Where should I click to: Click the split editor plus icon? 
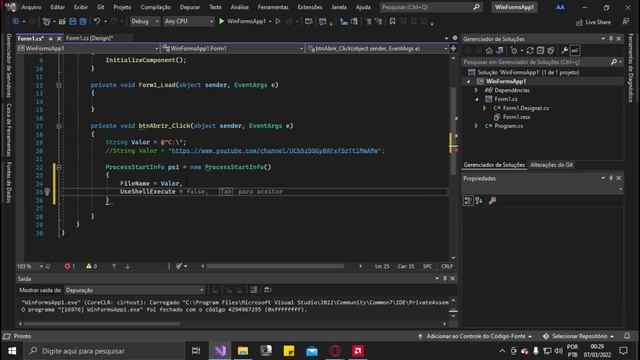[x=453, y=48]
